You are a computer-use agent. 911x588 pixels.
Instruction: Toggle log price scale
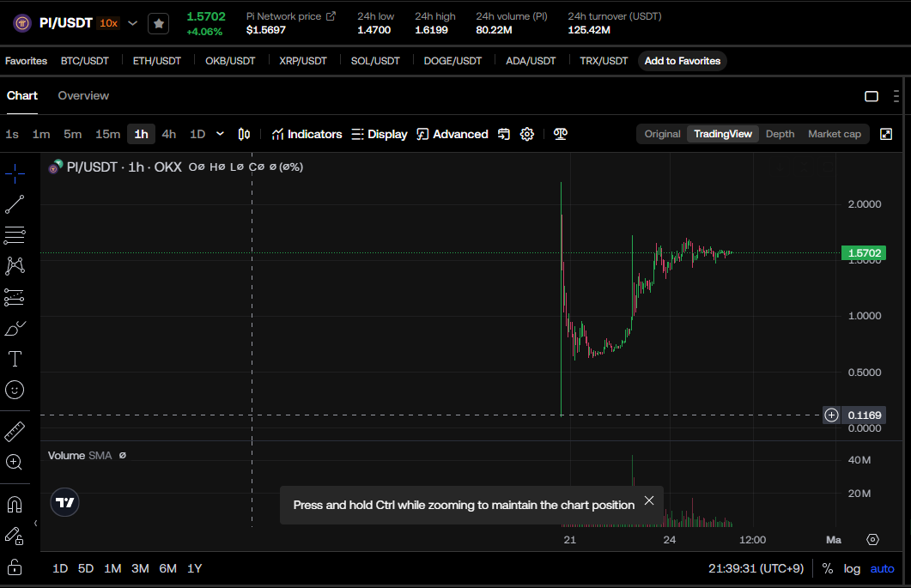(852, 568)
